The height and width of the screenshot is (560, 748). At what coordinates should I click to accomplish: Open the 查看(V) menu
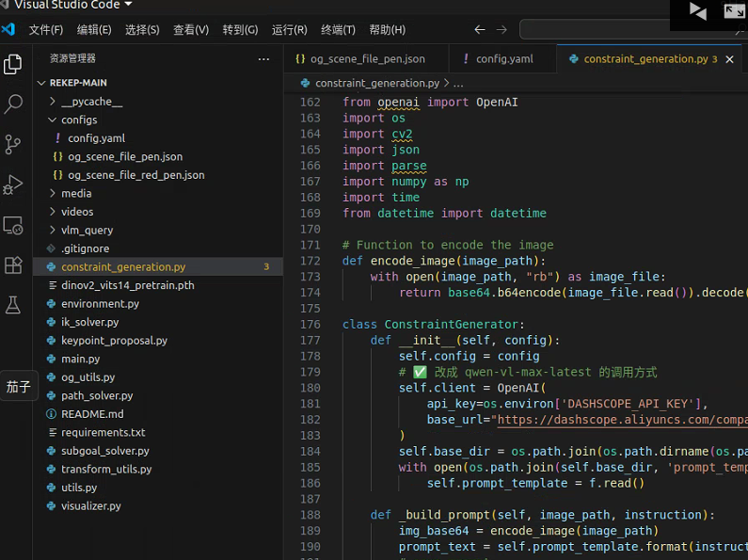tap(191, 29)
